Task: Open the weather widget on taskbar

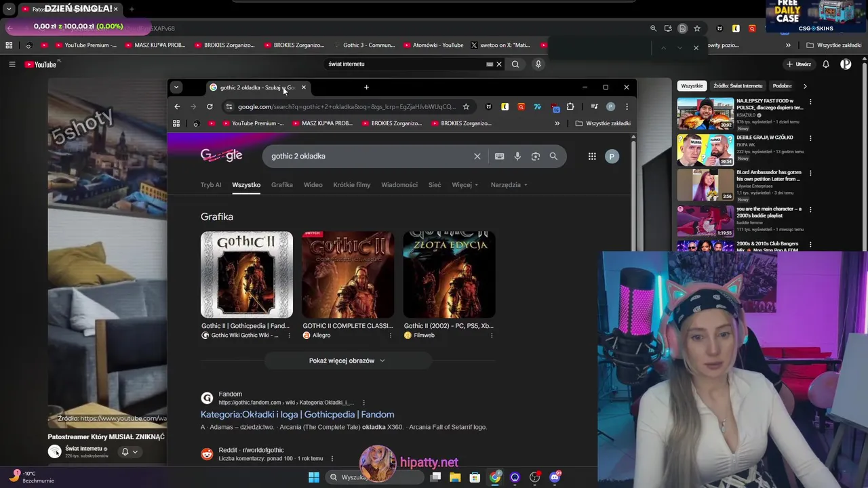Action: tap(31, 476)
